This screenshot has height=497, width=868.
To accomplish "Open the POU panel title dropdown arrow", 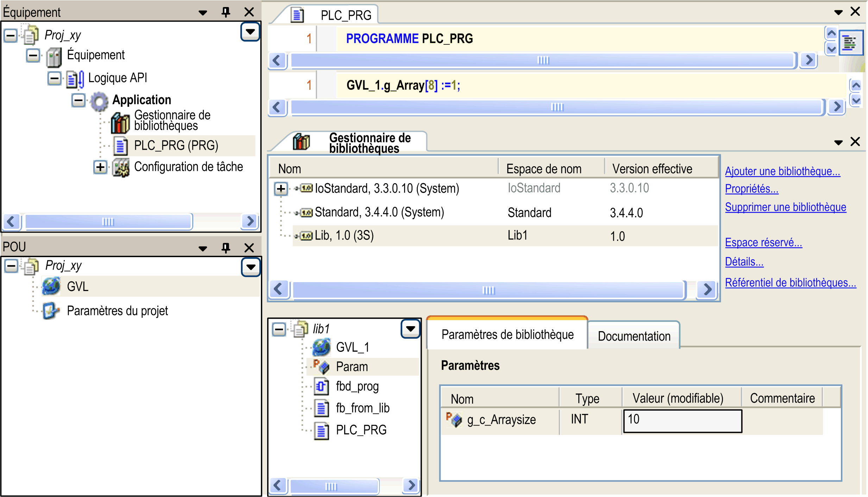I will pos(203,248).
